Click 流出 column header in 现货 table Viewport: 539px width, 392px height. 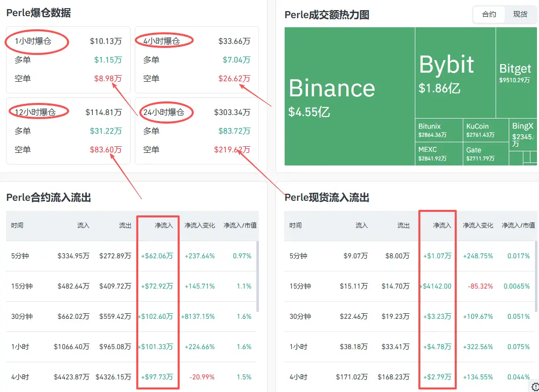click(x=404, y=226)
